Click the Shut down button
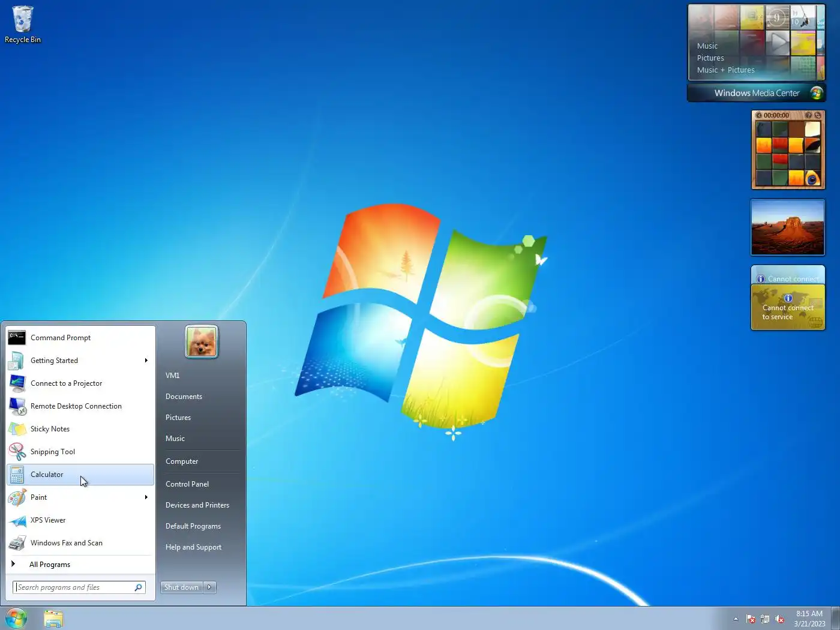 pyautogui.click(x=182, y=587)
